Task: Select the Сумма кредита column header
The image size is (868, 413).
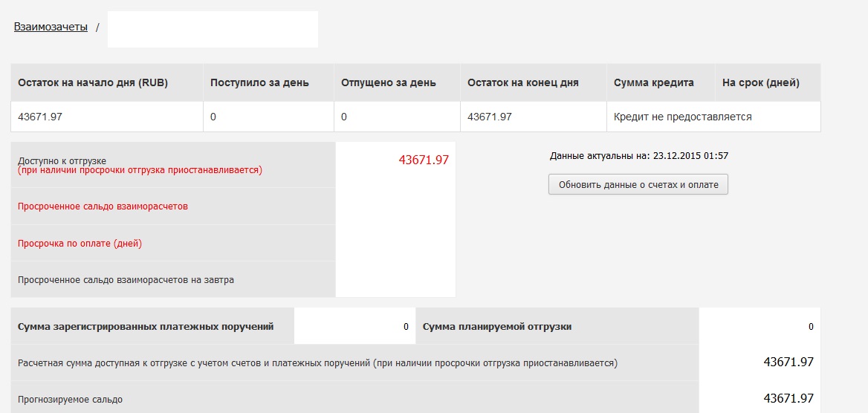Action: (653, 82)
